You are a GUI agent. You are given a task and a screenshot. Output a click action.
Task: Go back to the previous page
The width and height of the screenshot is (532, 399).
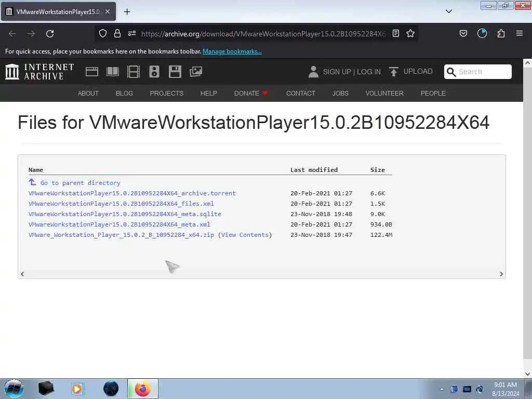pyautogui.click(x=12, y=34)
